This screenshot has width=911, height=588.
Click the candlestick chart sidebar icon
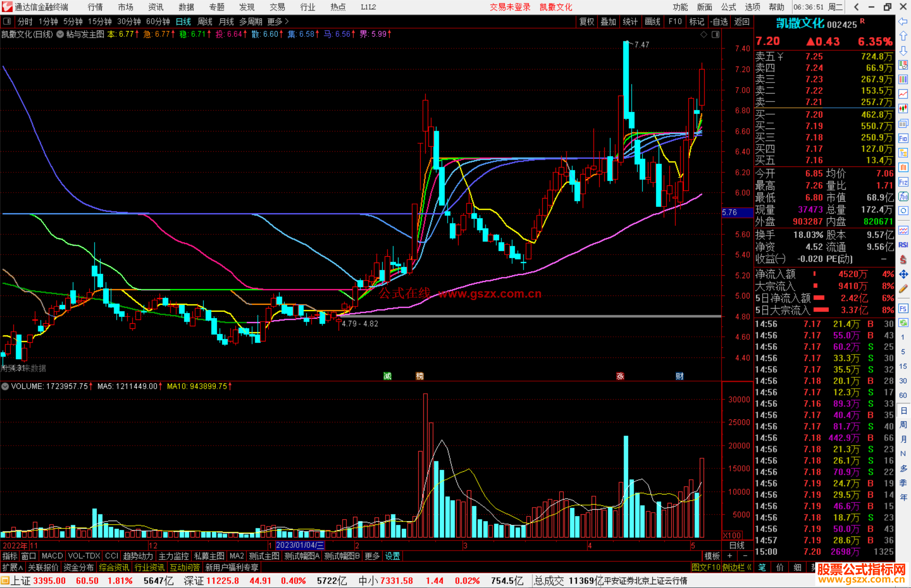903,108
